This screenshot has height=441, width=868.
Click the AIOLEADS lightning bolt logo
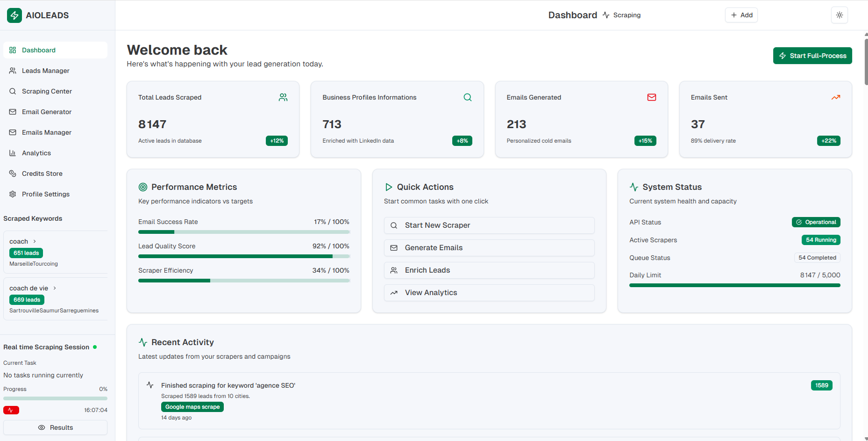click(14, 15)
